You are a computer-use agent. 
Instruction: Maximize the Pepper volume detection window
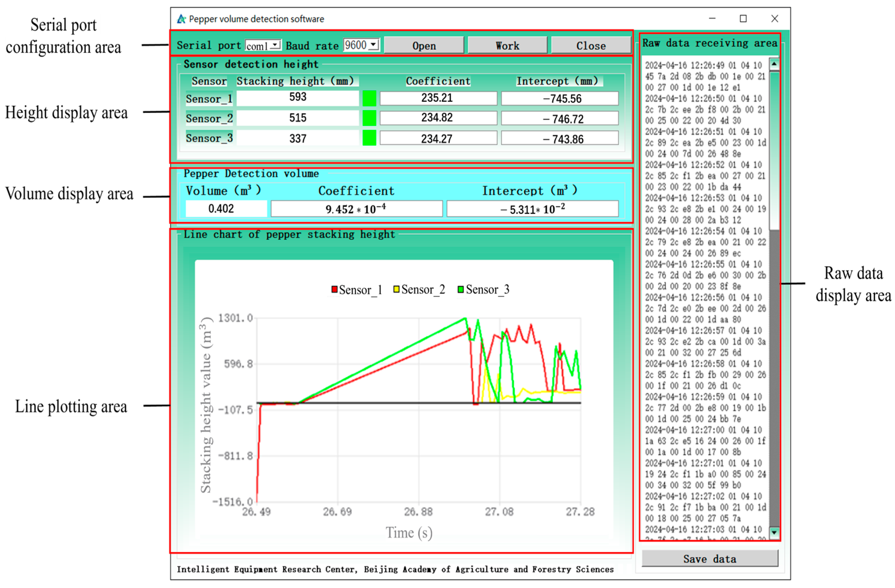pyautogui.click(x=743, y=19)
